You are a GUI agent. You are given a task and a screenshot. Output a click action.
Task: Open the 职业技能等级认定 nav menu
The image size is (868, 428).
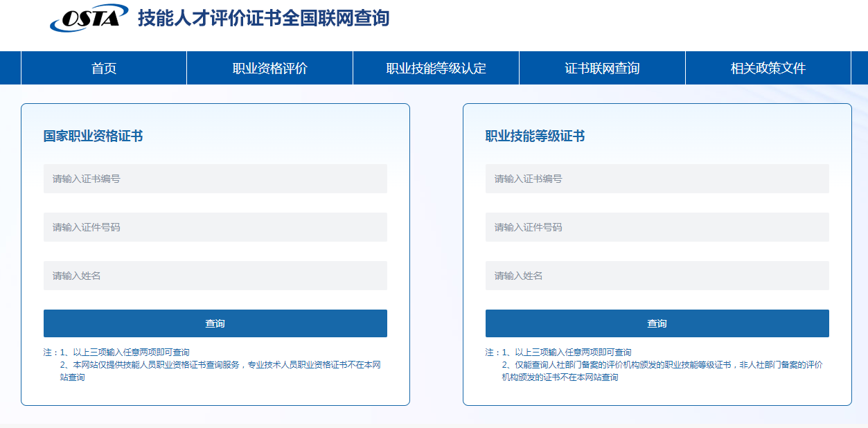436,68
